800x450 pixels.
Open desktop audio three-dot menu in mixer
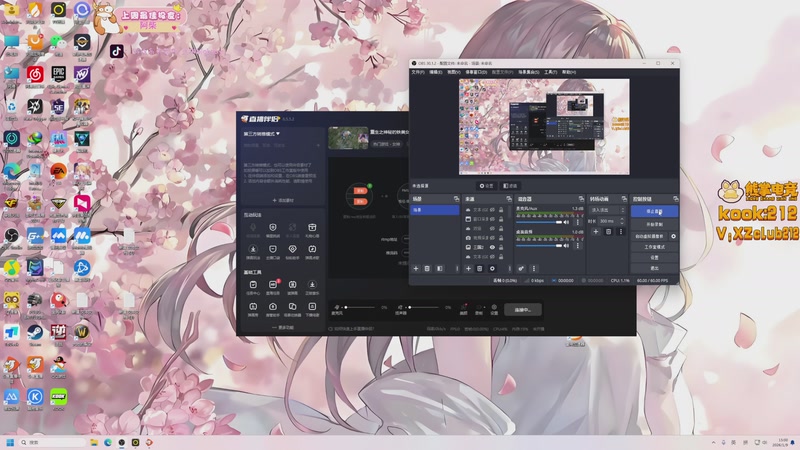click(578, 246)
